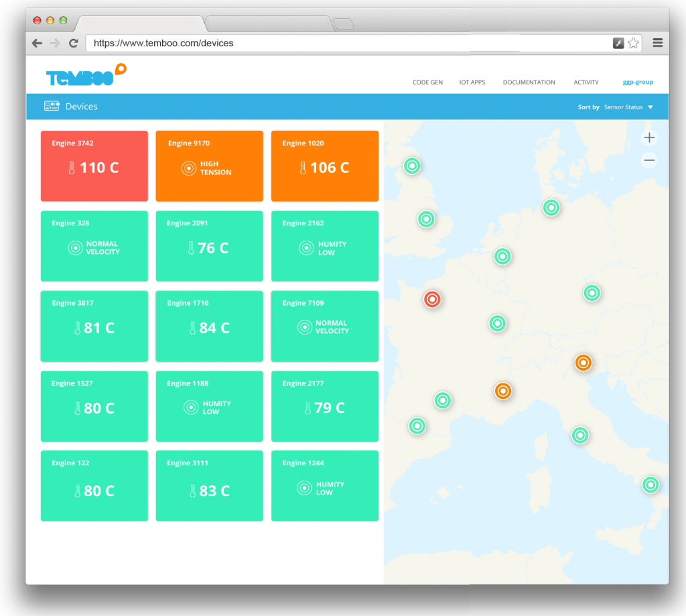686x616 pixels.
Task: Open the Engine 1527 card
Action: coord(94,406)
